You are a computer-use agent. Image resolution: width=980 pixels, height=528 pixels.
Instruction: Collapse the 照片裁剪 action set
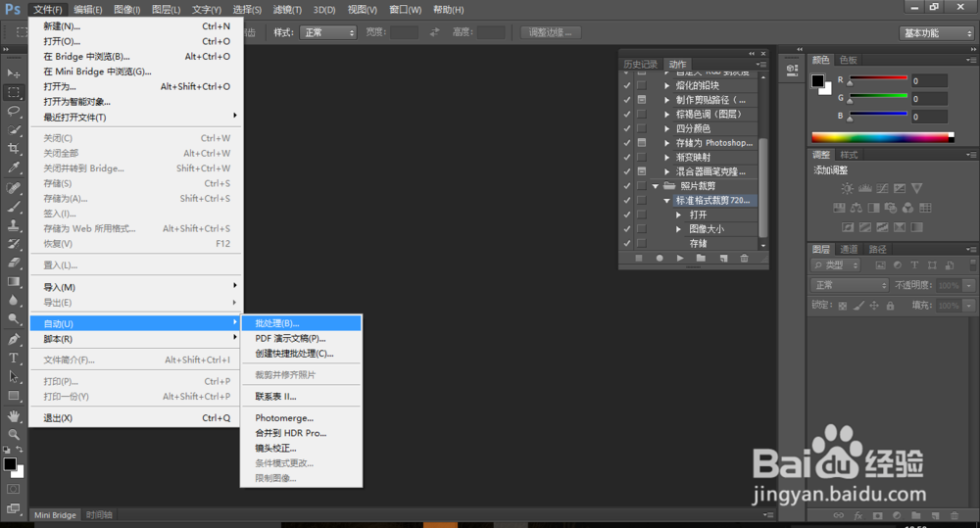tap(655, 186)
